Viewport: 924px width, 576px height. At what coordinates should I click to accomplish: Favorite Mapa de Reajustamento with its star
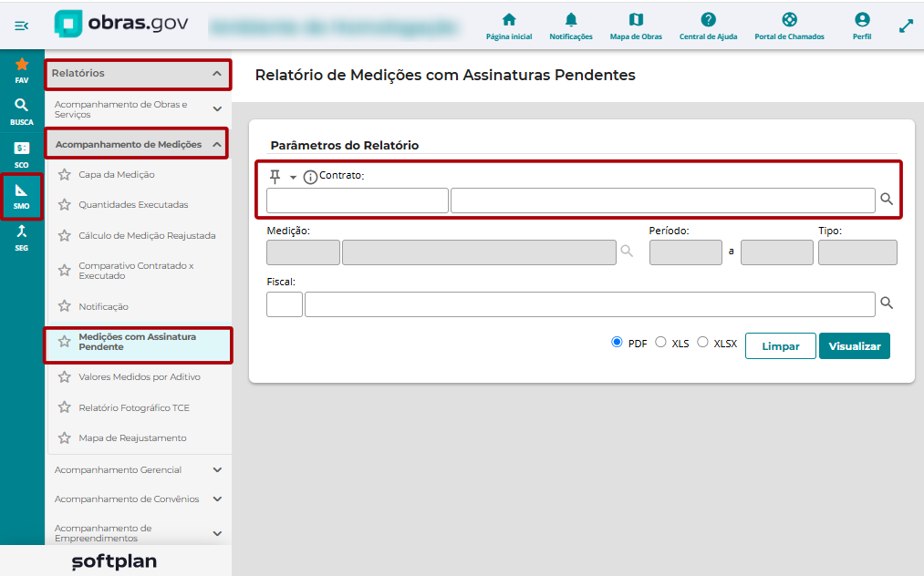(64, 438)
